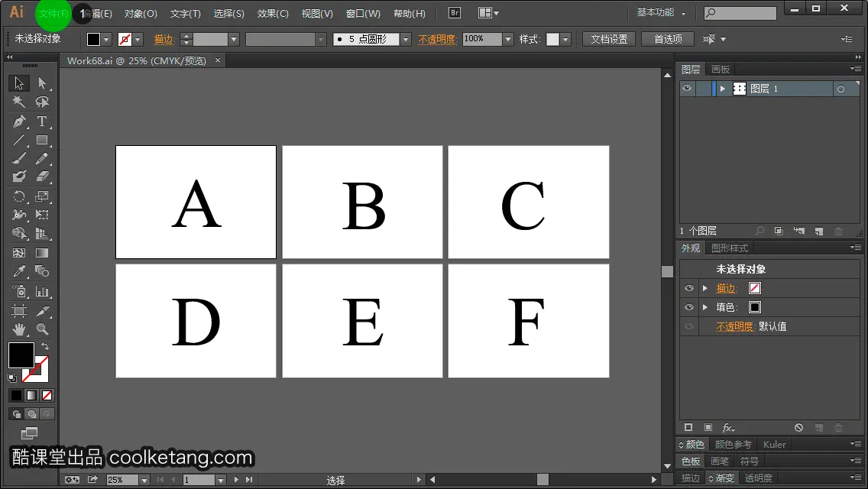Toggle visibility of 填色 appearance row

coord(689,307)
